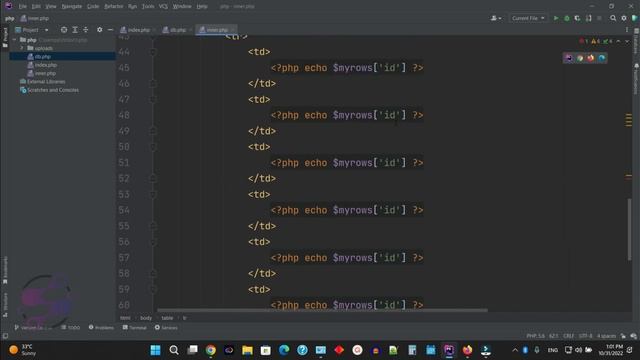The image size is (640, 360).
Task: Open Firefox from the Windows taskbar
Action: click(x=467, y=350)
